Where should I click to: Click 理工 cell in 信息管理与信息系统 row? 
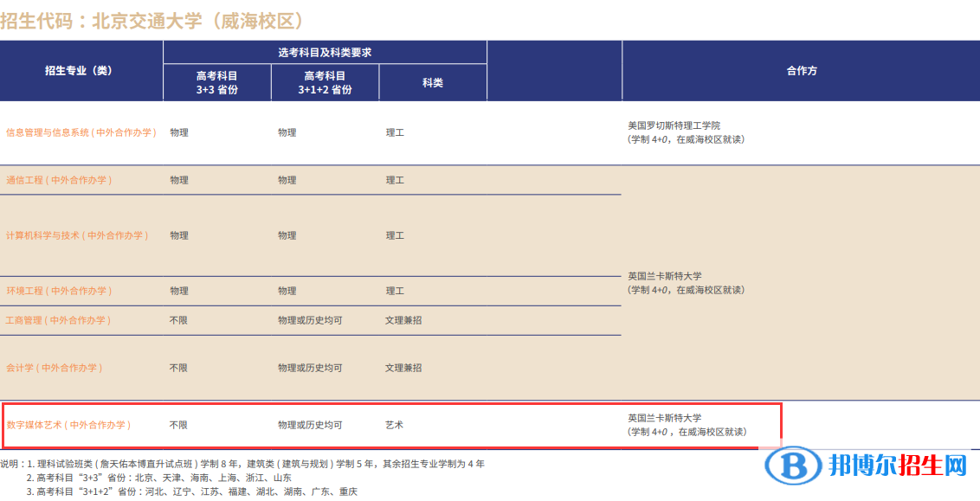[395, 132]
